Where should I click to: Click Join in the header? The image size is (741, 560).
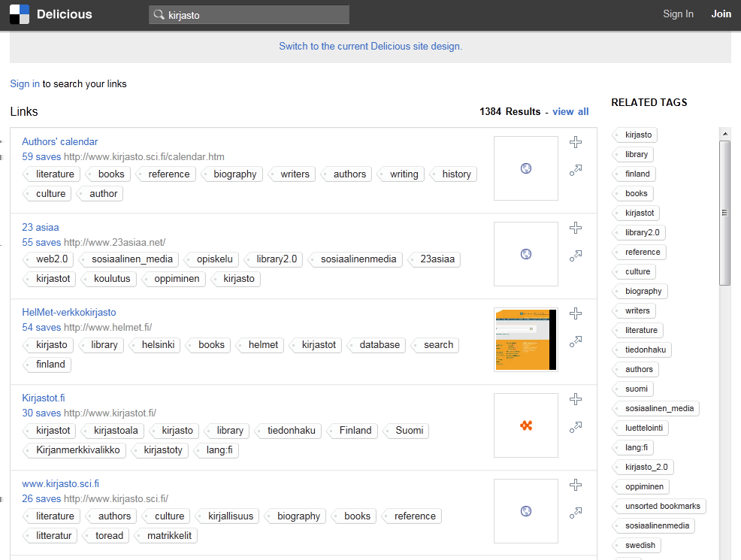pyautogui.click(x=721, y=14)
